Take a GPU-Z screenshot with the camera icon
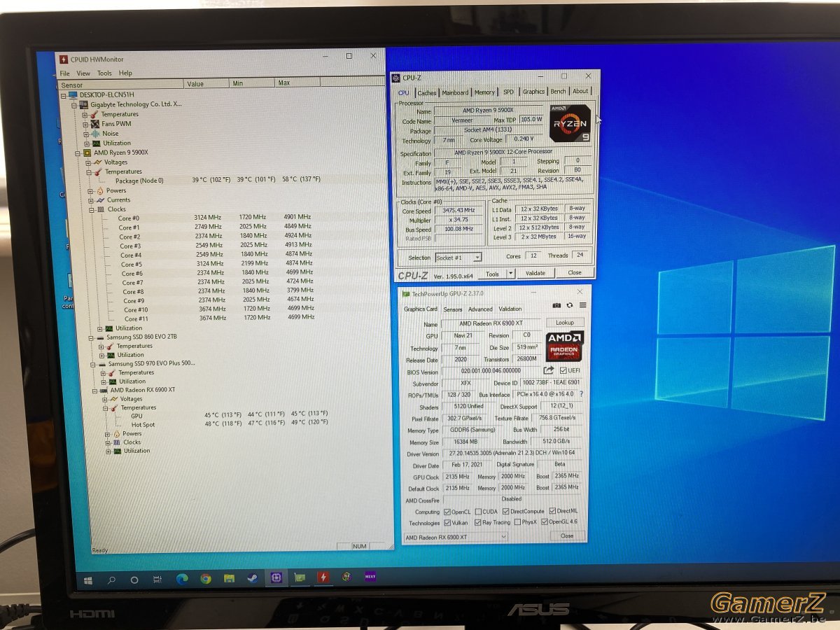 tap(556, 306)
